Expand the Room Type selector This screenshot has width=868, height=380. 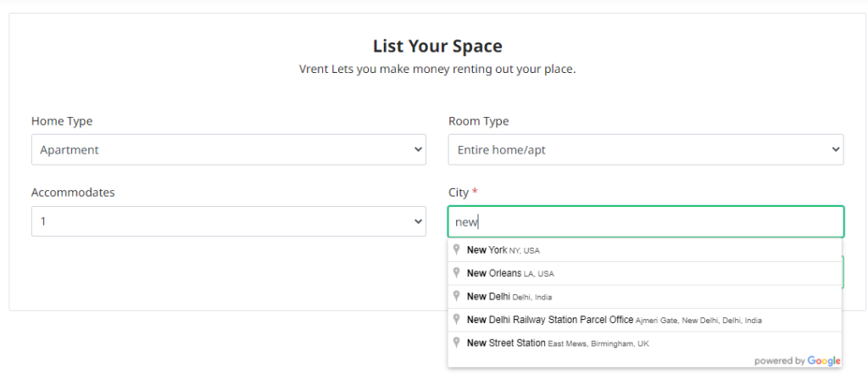tap(645, 149)
